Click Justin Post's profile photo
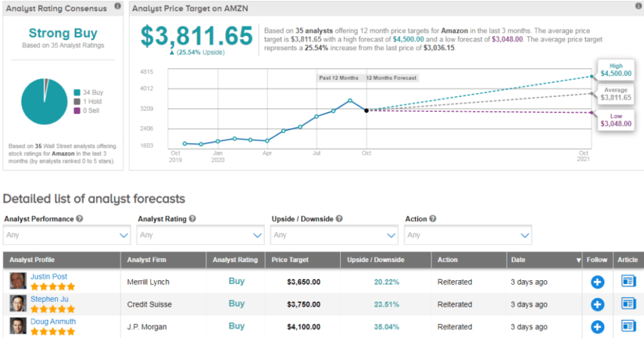 (18, 281)
